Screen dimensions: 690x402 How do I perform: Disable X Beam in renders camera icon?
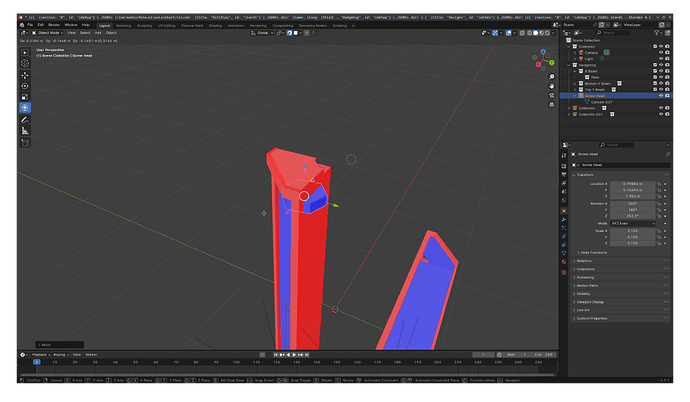pyautogui.click(x=668, y=71)
